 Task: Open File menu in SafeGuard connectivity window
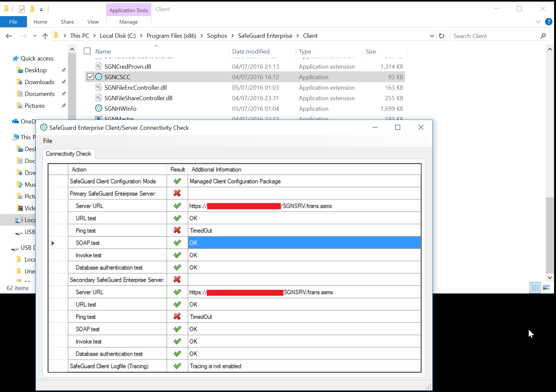tap(48, 141)
